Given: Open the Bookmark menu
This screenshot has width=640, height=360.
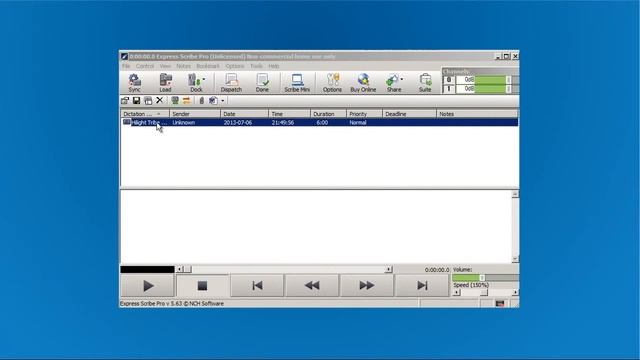Looking at the screenshot, I should pyautogui.click(x=208, y=66).
